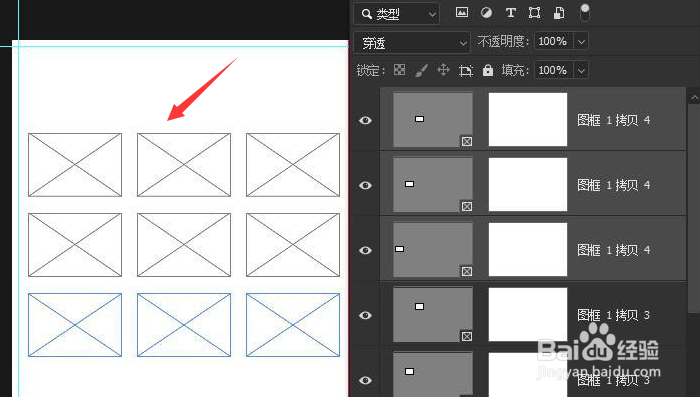Click the 填充 label
This screenshot has height=397, width=700.
515,70
